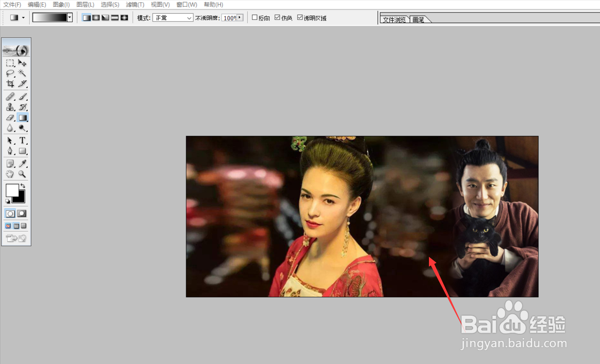Switch to Quick Mask mode

pyautogui.click(x=22, y=214)
